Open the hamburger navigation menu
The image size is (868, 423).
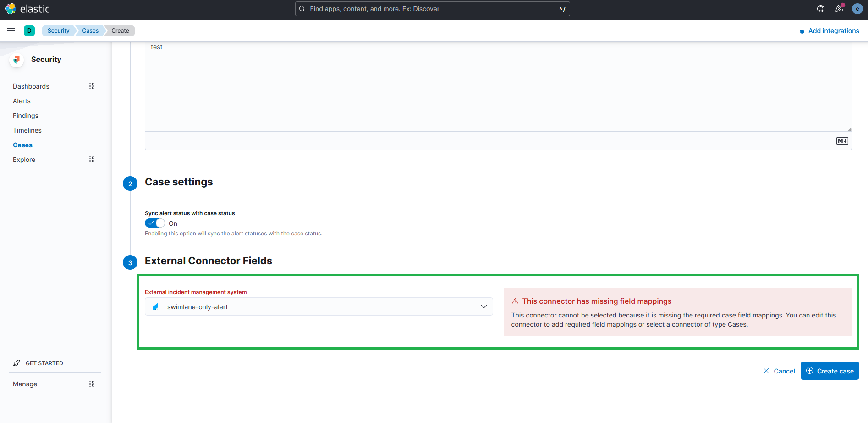click(x=11, y=30)
